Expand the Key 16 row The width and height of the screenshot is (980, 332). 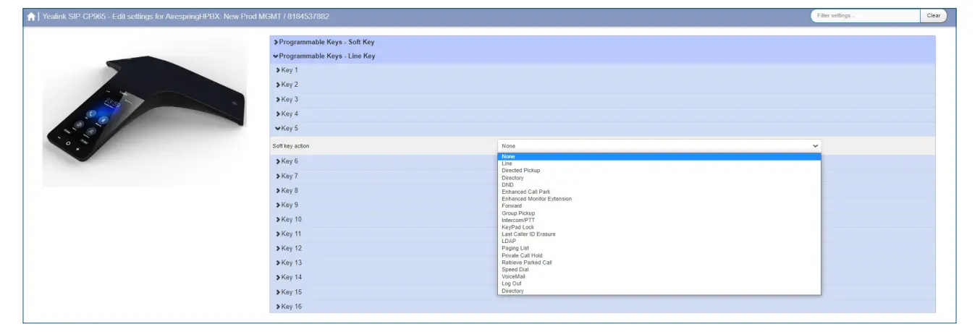[x=602, y=307]
